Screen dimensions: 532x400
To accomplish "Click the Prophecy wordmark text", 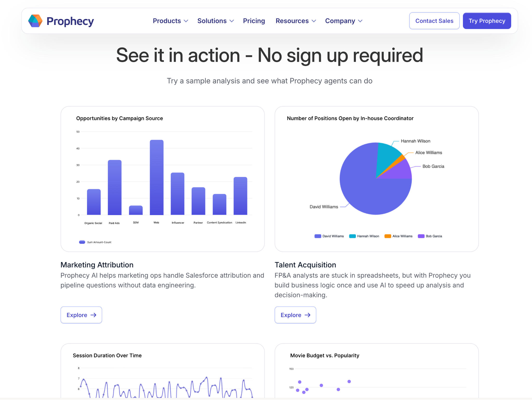I will 70,21.
